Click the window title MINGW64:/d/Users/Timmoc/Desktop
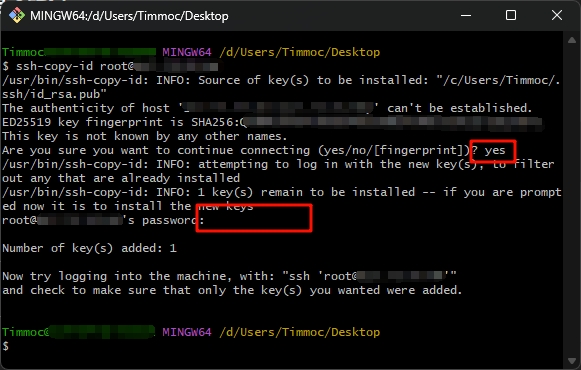The width and height of the screenshot is (581, 370). [x=129, y=16]
